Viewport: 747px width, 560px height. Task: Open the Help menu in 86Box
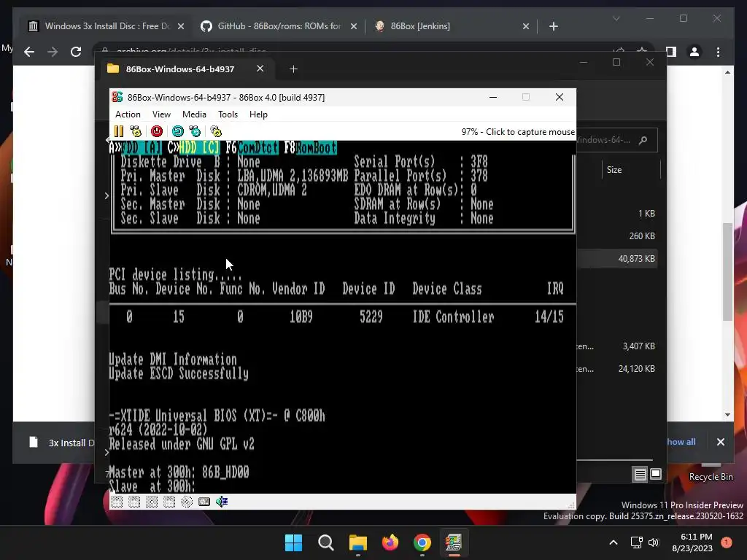(x=258, y=114)
